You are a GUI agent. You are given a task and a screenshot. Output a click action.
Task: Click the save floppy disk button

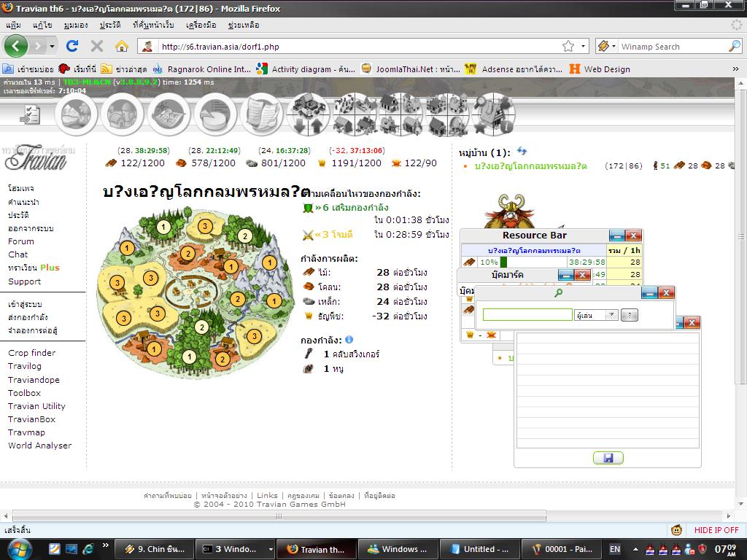point(608,458)
